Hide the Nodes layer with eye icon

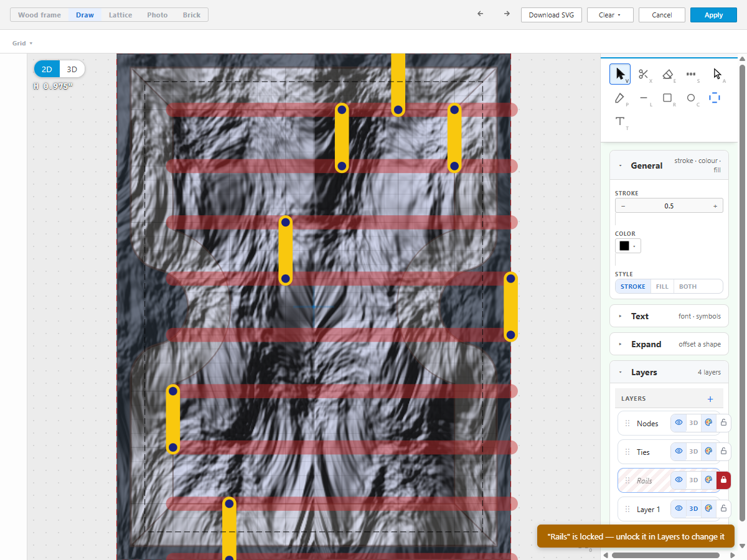pyautogui.click(x=679, y=423)
